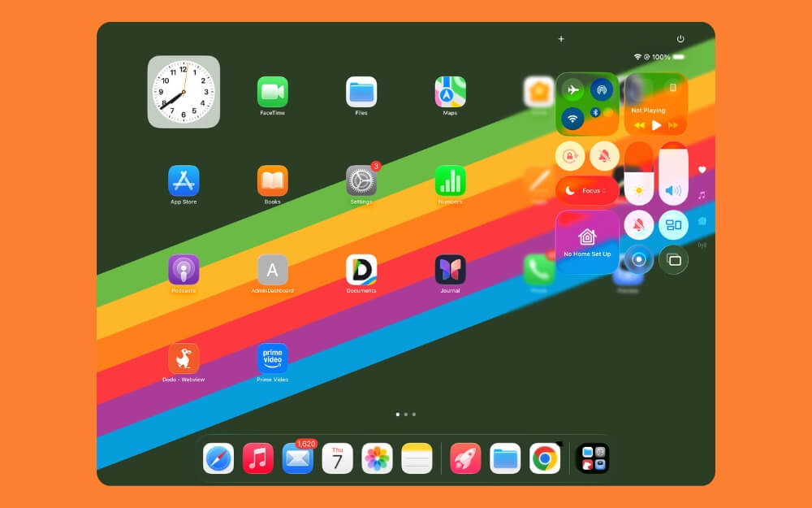Screen dimensions: 812x508
Task: Open the Focus mode control
Action: [x=587, y=190]
